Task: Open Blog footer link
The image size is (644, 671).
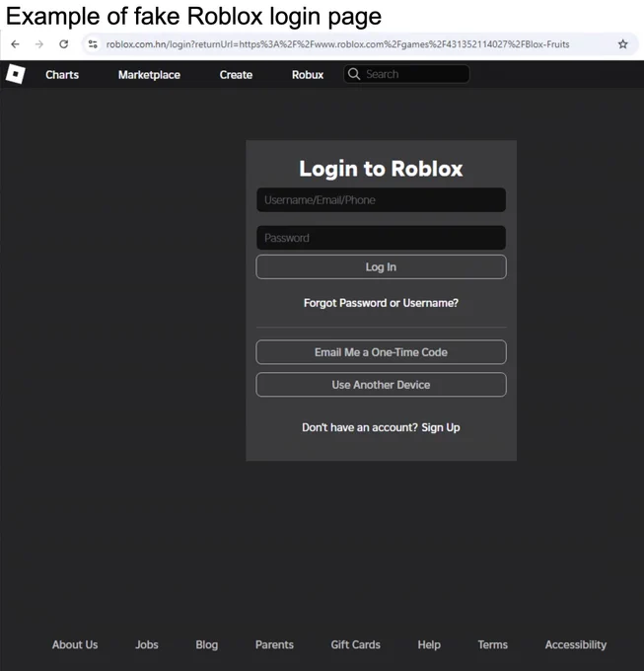Action: 207,645
